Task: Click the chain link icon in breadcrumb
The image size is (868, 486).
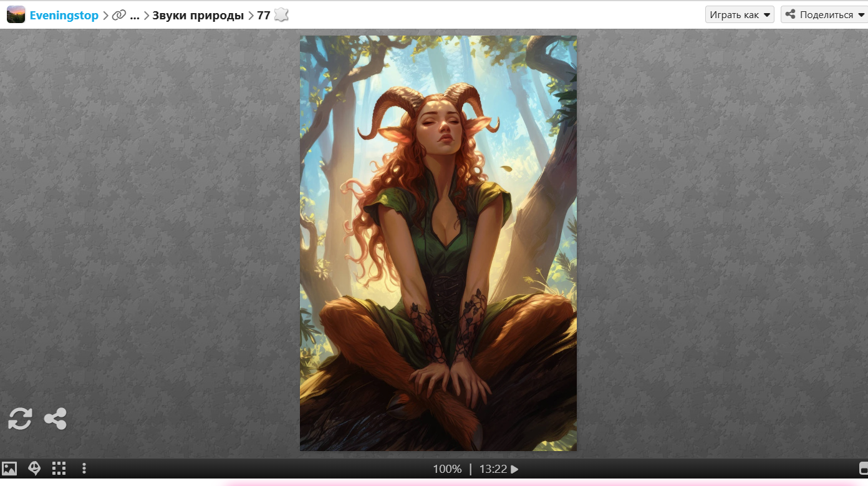Action: (x=118, y=16)
